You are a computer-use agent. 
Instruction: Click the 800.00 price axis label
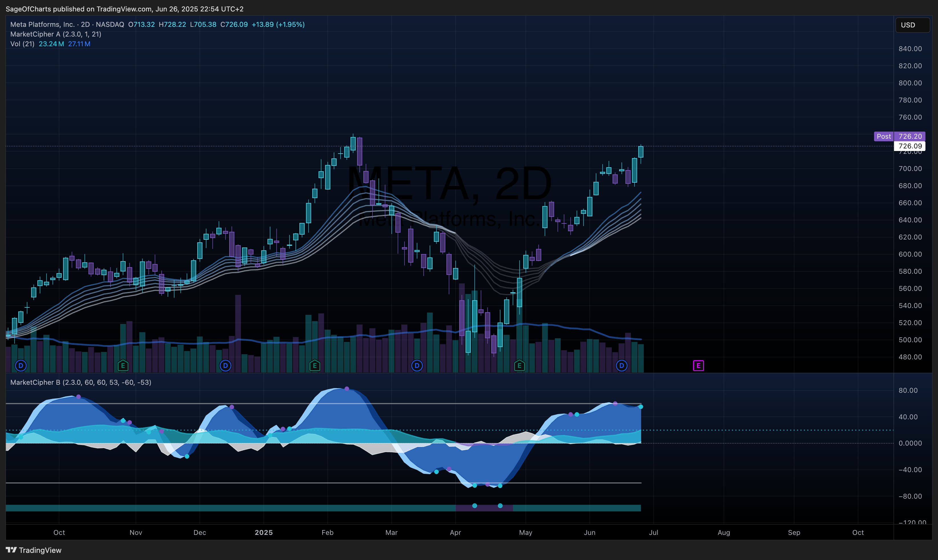[910, 83]
